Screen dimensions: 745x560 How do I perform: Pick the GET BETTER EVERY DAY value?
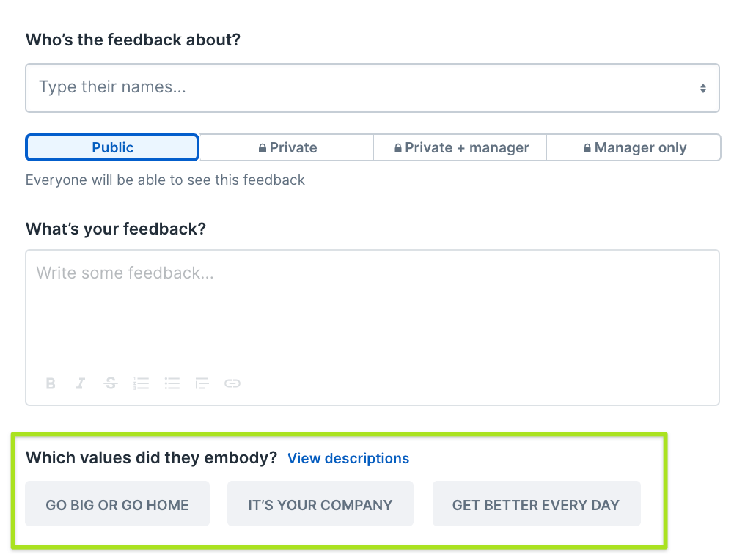coord(536,504)
